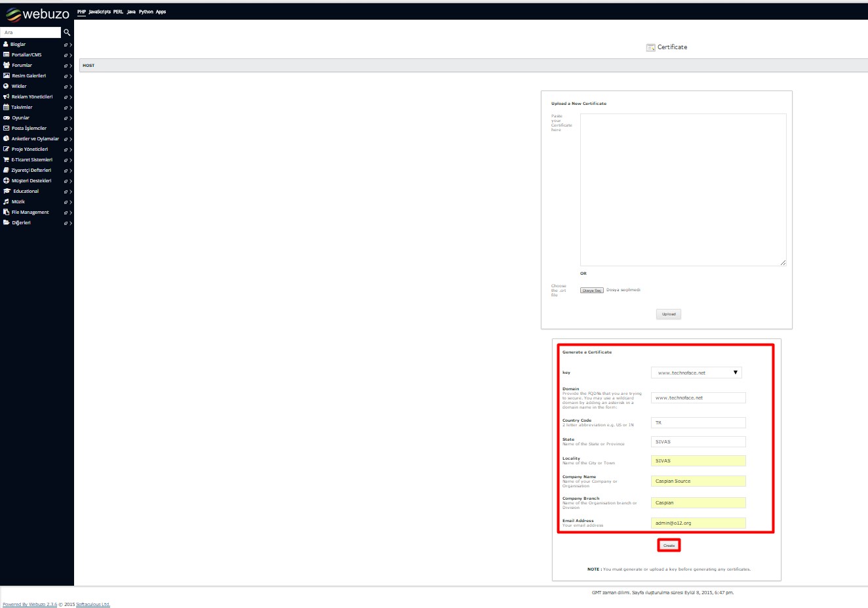Click the Forumlar group icon
This screenshot has height=608, width=868.
[x=7, y=65]
